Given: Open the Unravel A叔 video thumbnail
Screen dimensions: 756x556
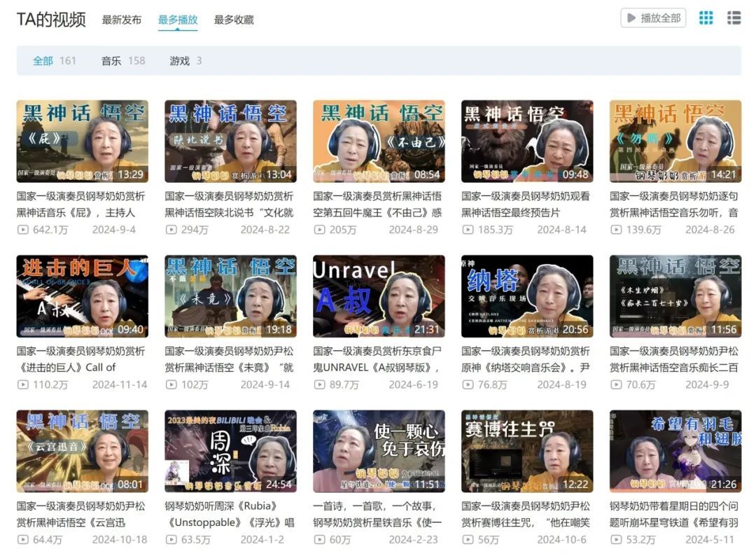Looking at the screenshot, I should [x=379, y=296].
